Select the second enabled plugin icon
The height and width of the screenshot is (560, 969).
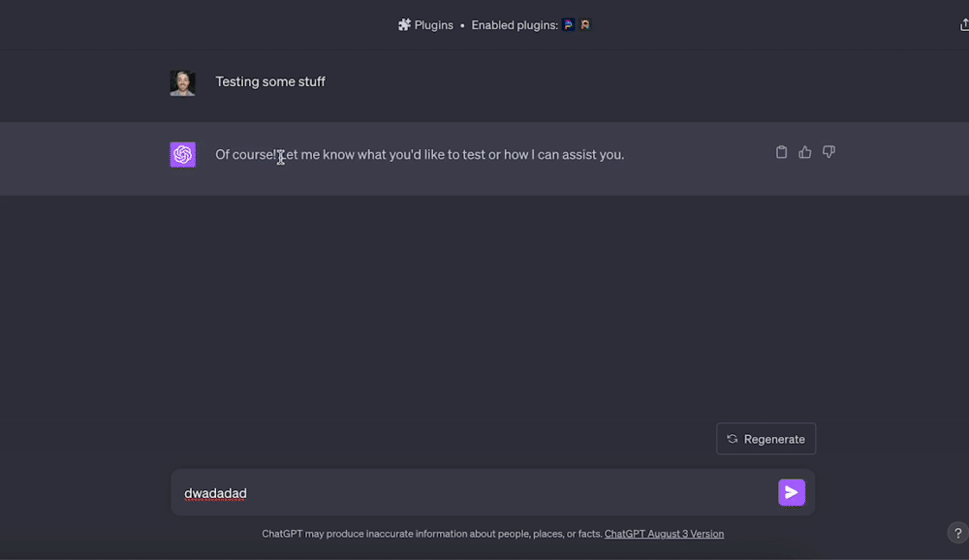[x=584, y=25]
